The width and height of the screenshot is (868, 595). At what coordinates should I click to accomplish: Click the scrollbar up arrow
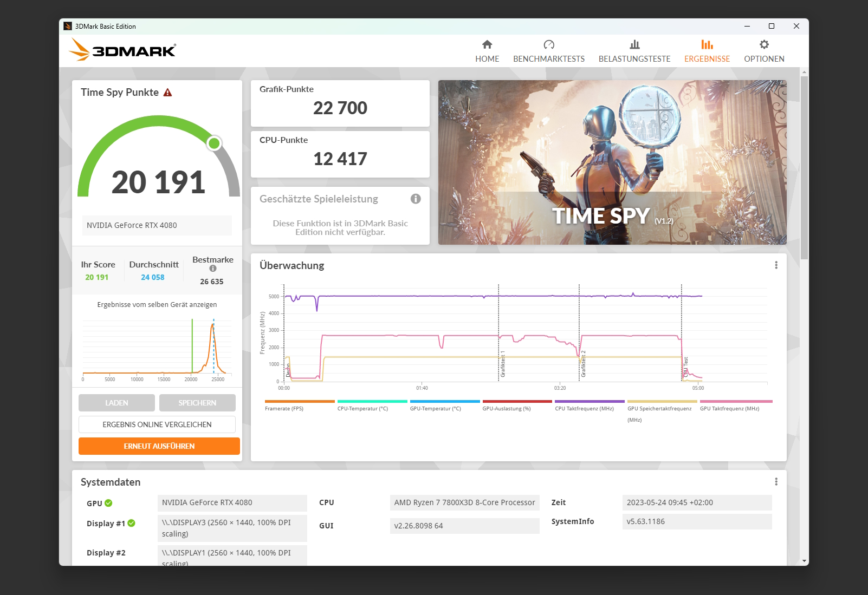tap(804, 72)
